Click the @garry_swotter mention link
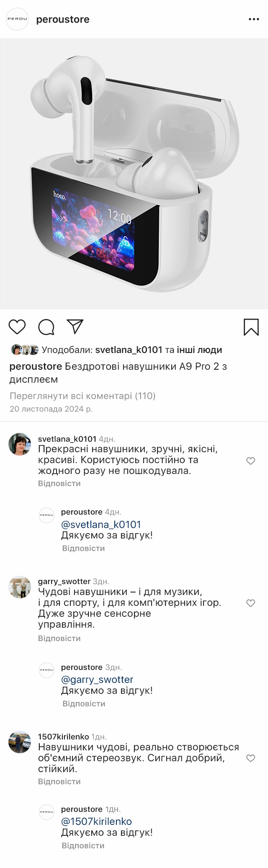Viewport: 268px width, 868px height. click(x=97, y=680)
